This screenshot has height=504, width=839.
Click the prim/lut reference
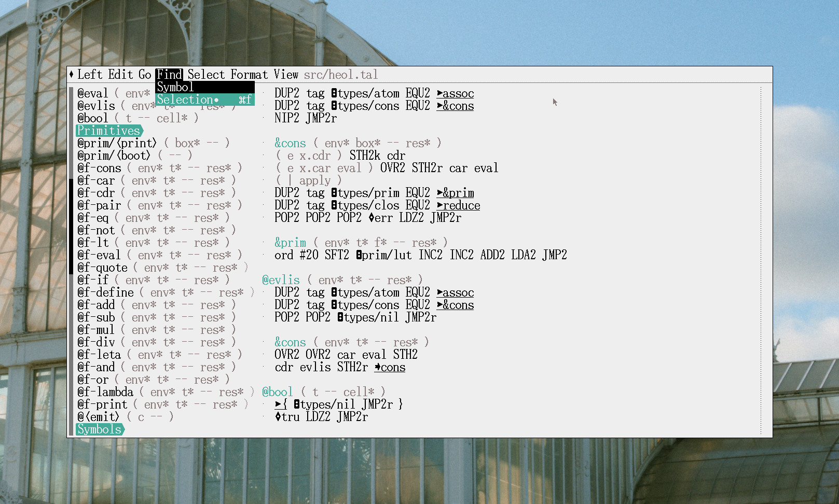[383, 255]
